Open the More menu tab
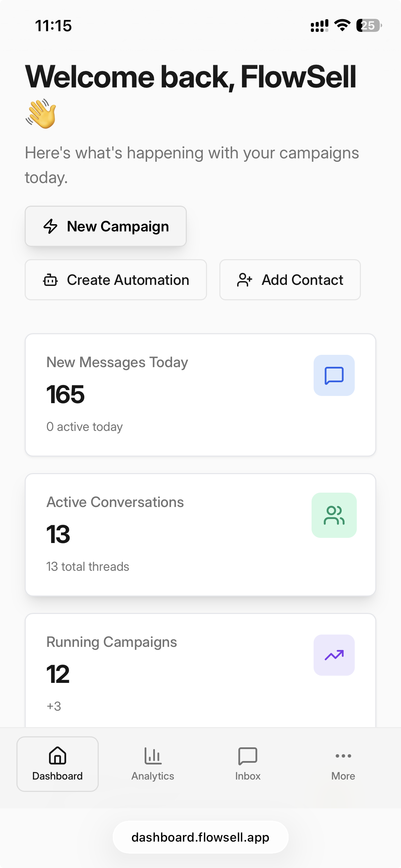401x868 pixels. pos(343,764)
